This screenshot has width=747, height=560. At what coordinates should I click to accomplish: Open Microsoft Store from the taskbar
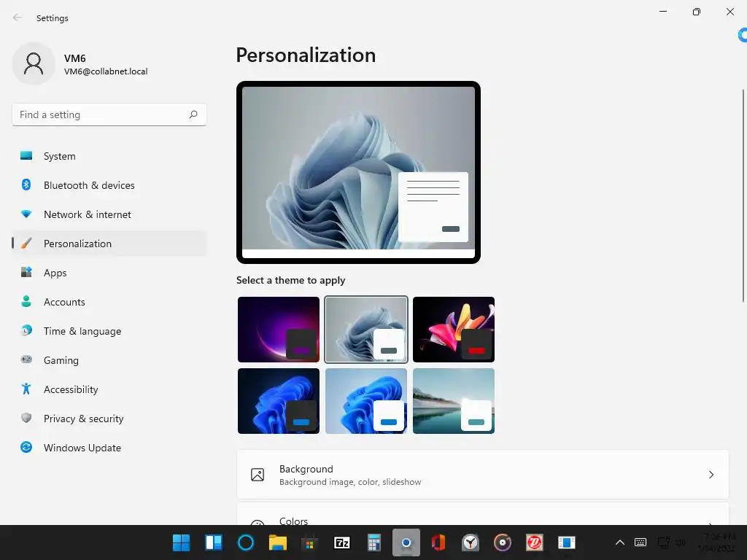pos(309,542)
